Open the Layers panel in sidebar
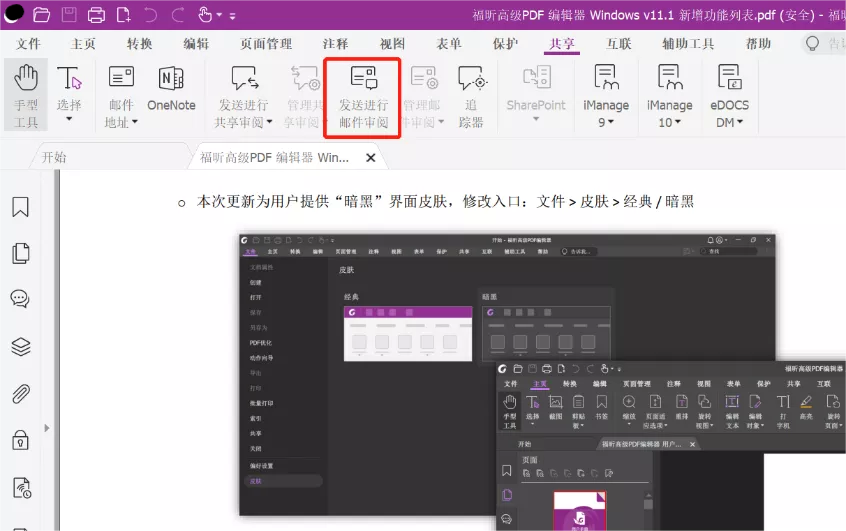This screenshot has width=846, height=531. [x=21, y=346]
